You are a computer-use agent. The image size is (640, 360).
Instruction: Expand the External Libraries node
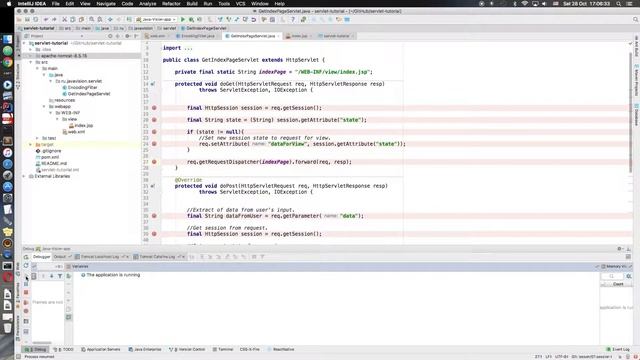(x=24, y=176)
